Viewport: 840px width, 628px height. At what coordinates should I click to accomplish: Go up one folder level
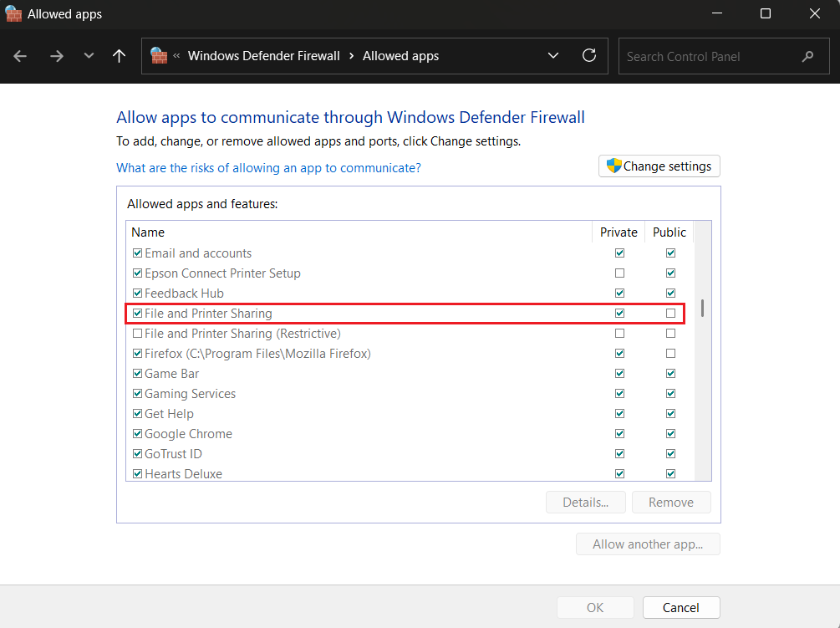119,56
